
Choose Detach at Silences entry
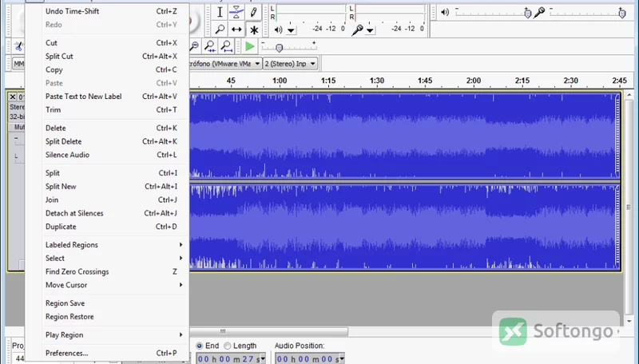click(x=116, y=213)
